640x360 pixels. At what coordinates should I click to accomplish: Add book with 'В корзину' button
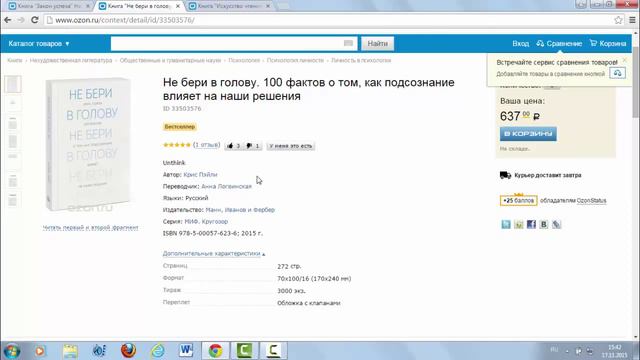(528, 133)
